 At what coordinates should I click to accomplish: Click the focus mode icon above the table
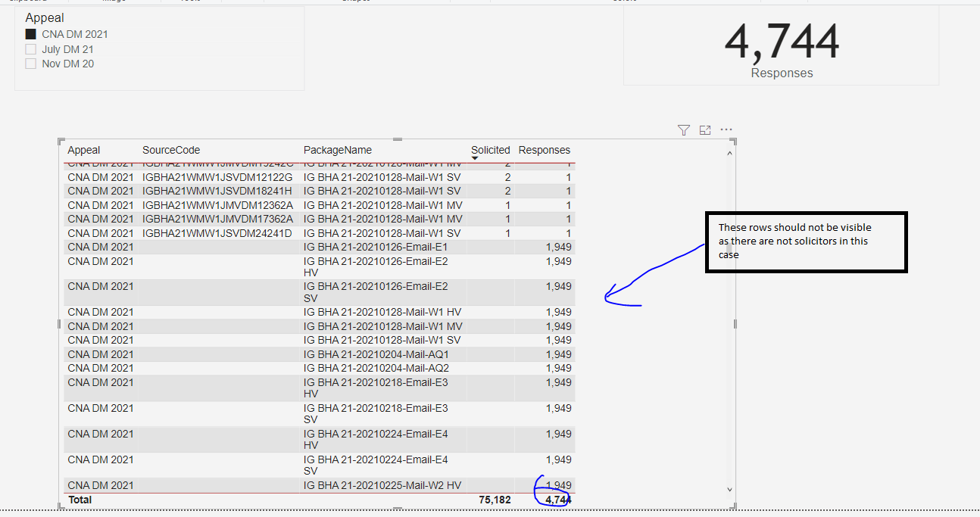pyautogui.click(x=705, y=130)
